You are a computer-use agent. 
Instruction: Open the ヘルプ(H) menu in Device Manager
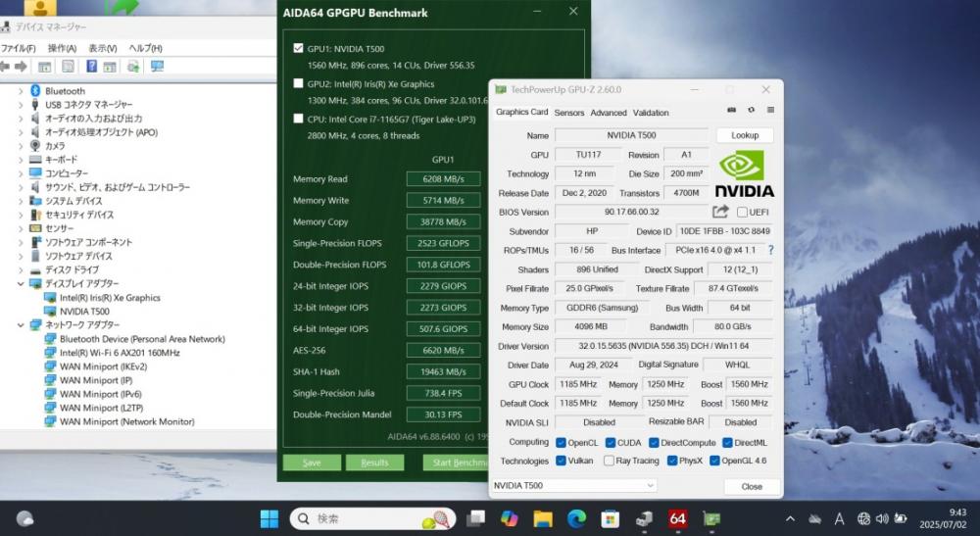click(x=146, y=48)
